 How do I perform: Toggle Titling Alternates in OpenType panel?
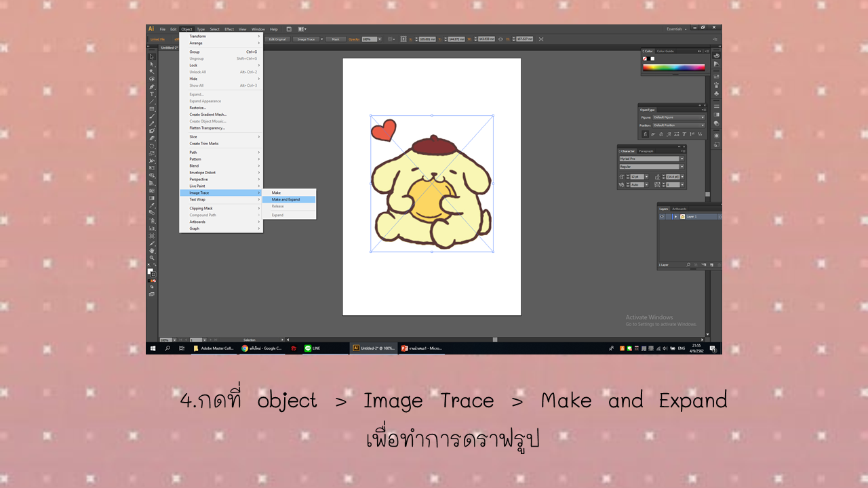pyautogui.click(x=684, y=134)
